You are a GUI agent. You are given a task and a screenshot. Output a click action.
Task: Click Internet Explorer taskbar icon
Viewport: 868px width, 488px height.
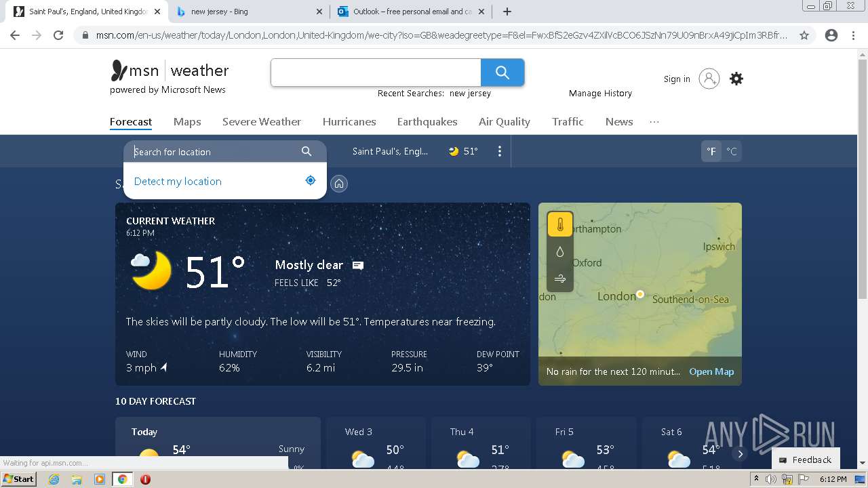pos(54,479)
